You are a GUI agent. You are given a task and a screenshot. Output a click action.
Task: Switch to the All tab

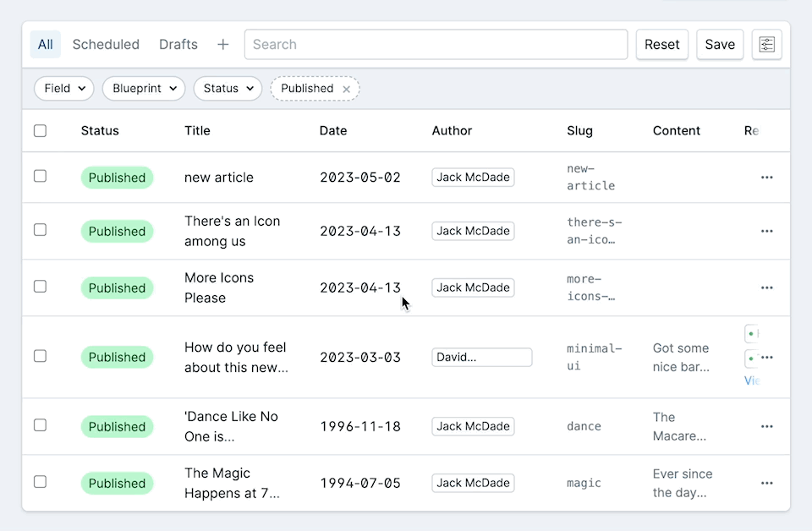pos(45,45)
